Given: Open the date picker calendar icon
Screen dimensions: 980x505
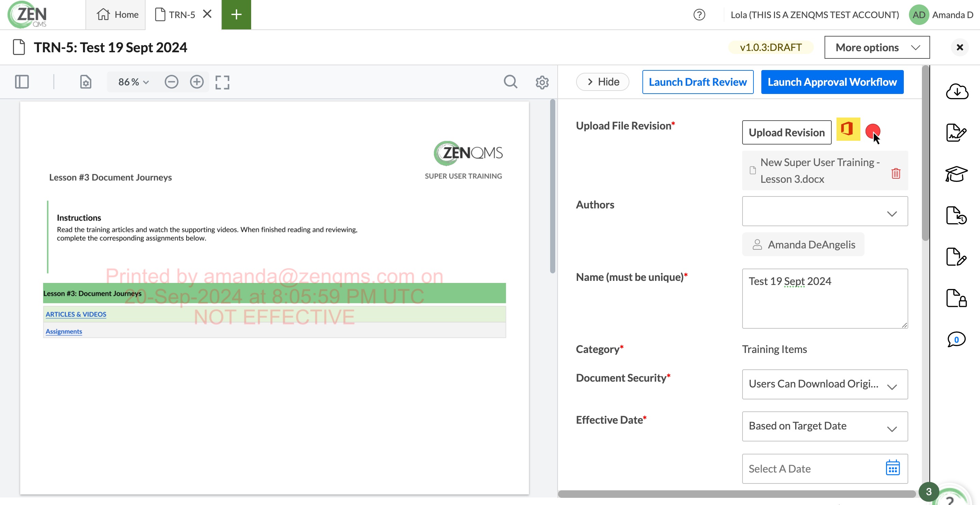Looking at the screenshot, I should click(893, 468).
